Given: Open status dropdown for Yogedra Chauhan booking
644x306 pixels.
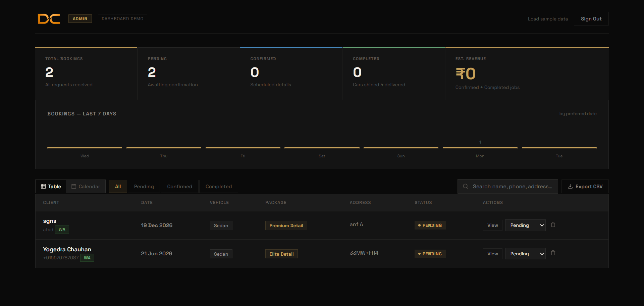Looking at the screenshot, I should (525, 254).
